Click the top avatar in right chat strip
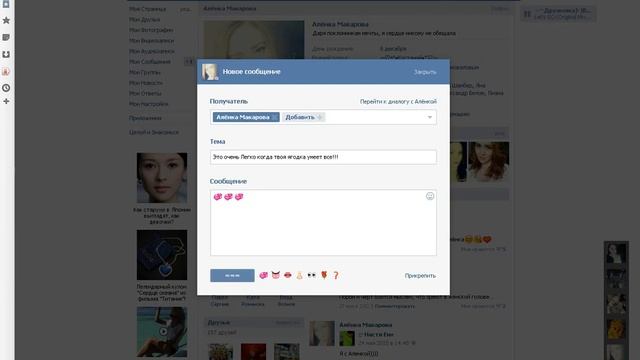Viewport: 640px width, 360px height. point(616,253)
